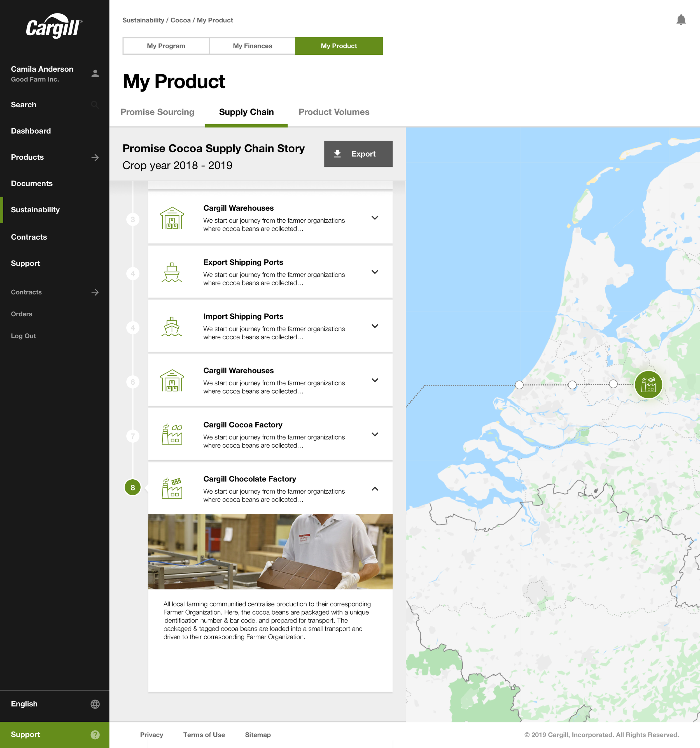
Task: Click the ship icon for Export Shipping Ports
Action: (x=172, y=272)
